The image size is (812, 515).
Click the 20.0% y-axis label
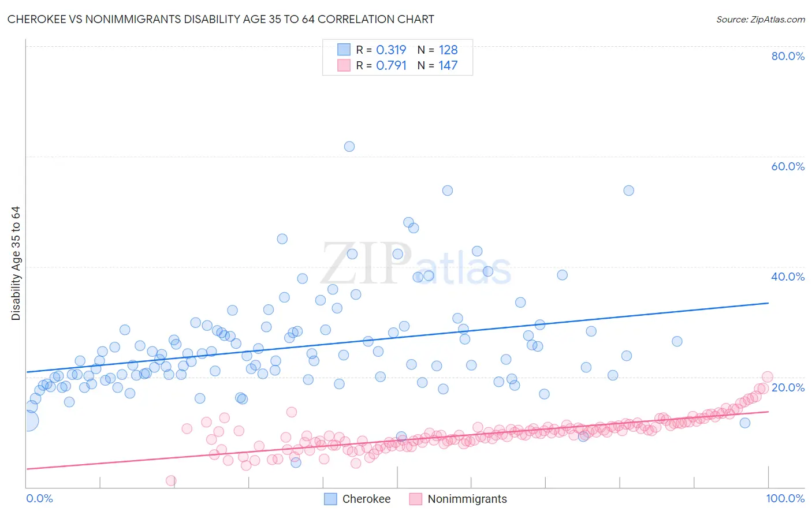coord(788,387)
